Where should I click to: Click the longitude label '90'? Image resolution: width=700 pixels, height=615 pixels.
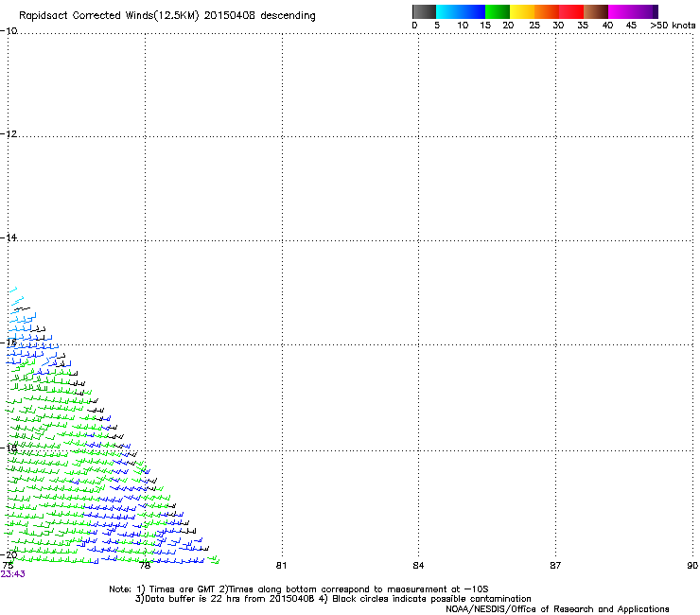[692, 566]
